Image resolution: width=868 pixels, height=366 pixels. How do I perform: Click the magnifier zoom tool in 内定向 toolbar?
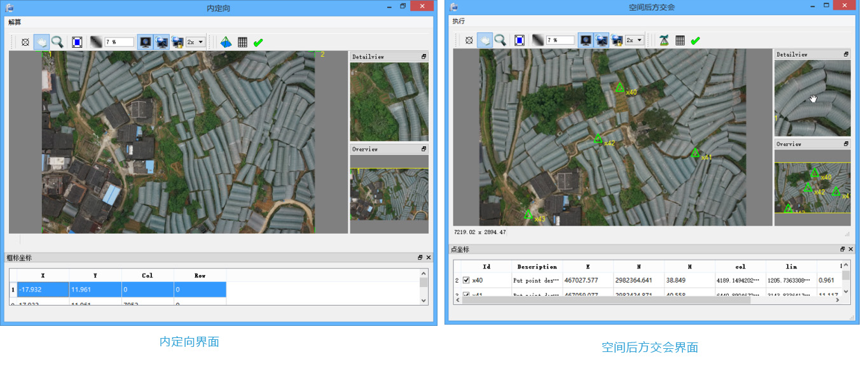click(57, 42)
